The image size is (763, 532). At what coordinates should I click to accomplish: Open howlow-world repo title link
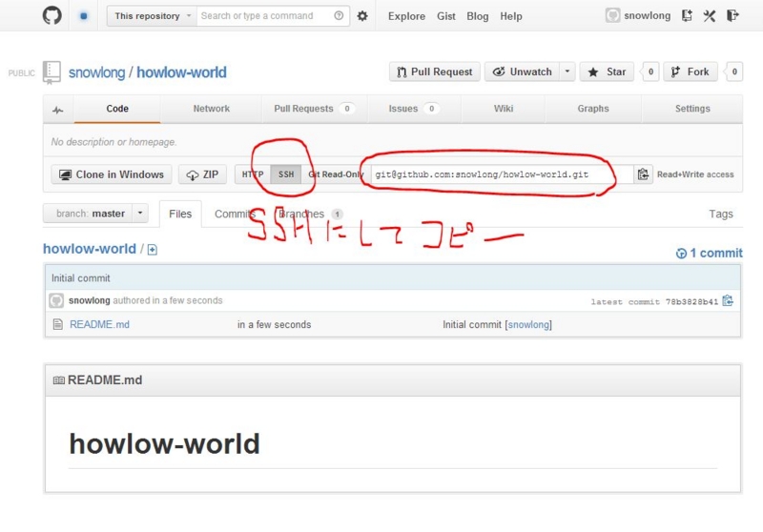[181, 72]
